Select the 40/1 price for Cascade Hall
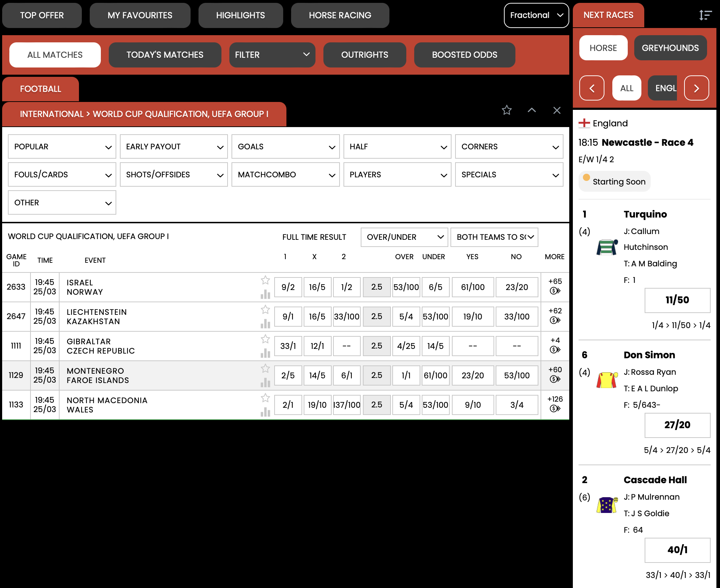Image resolution: width=720 pixels, height=588 pixels. [x=678, y=550]
